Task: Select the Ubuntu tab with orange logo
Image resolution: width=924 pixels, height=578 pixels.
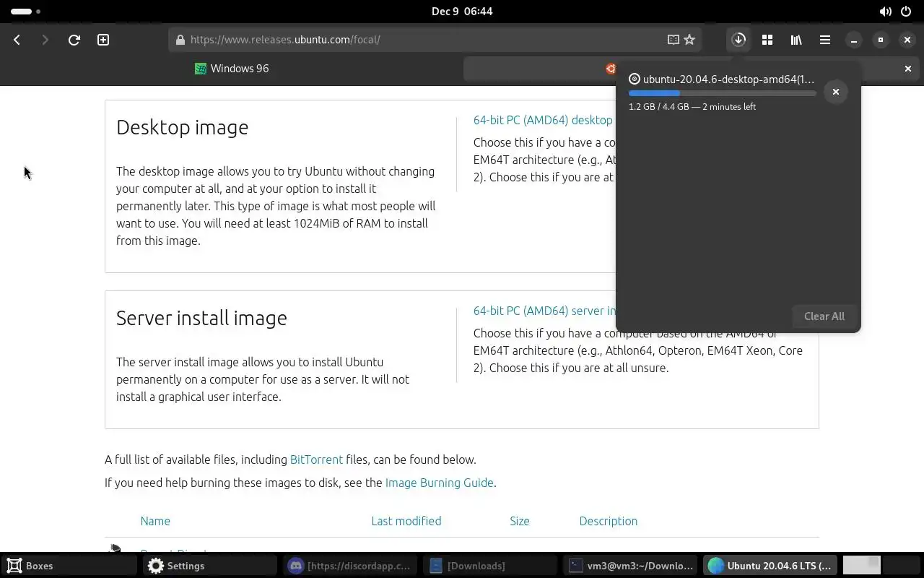Action: (x=611, y=69)
